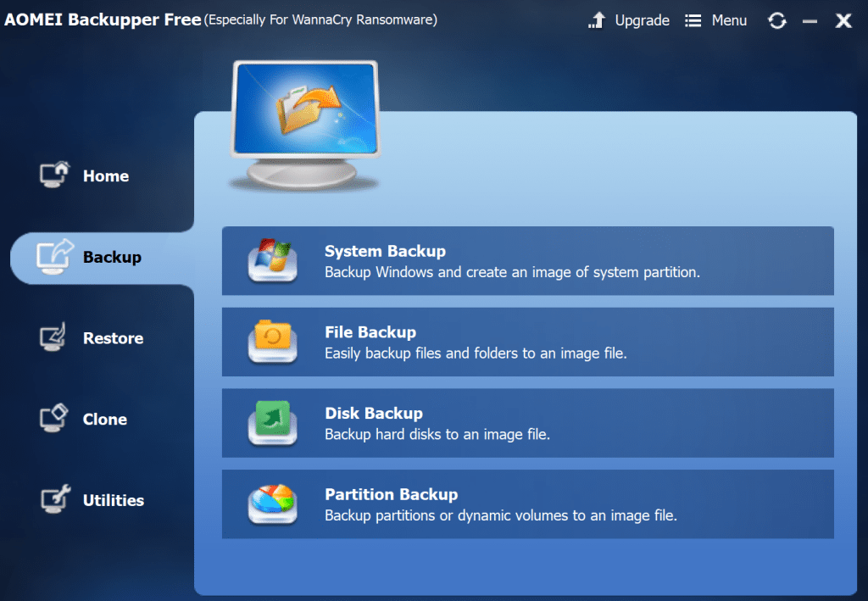This screenshot has width=868, height=601.
Task: Choose Disk Backup title
Action: (x=374, y=414)
